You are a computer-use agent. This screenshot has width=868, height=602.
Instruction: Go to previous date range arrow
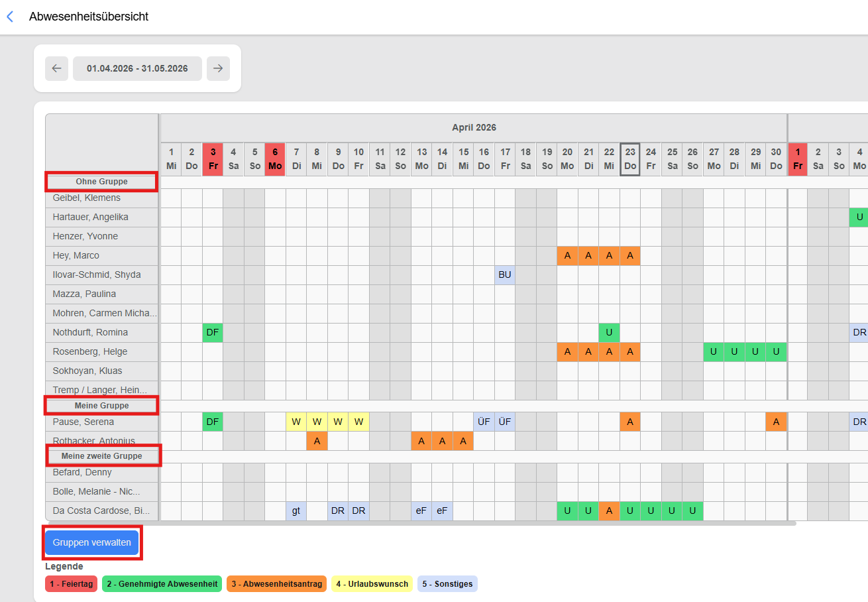pos(56,68)
